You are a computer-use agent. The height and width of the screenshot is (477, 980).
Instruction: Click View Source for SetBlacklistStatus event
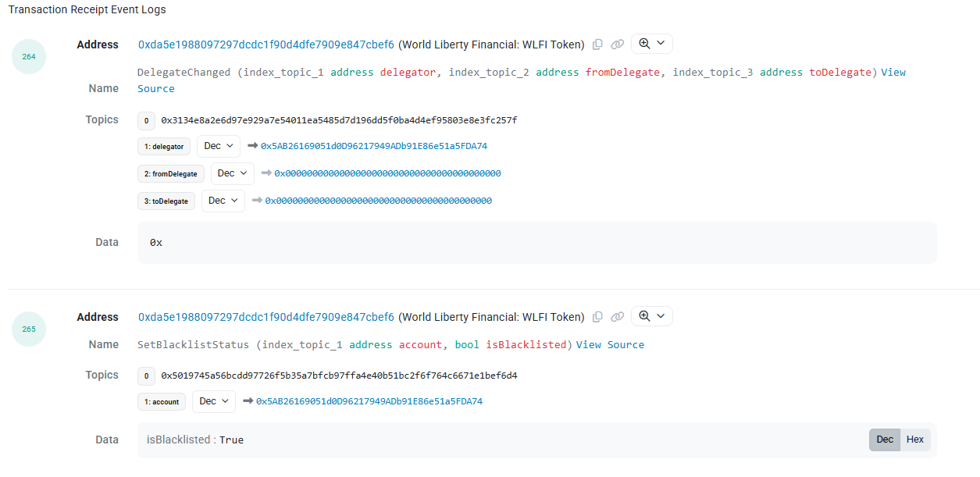pos(610,344)
